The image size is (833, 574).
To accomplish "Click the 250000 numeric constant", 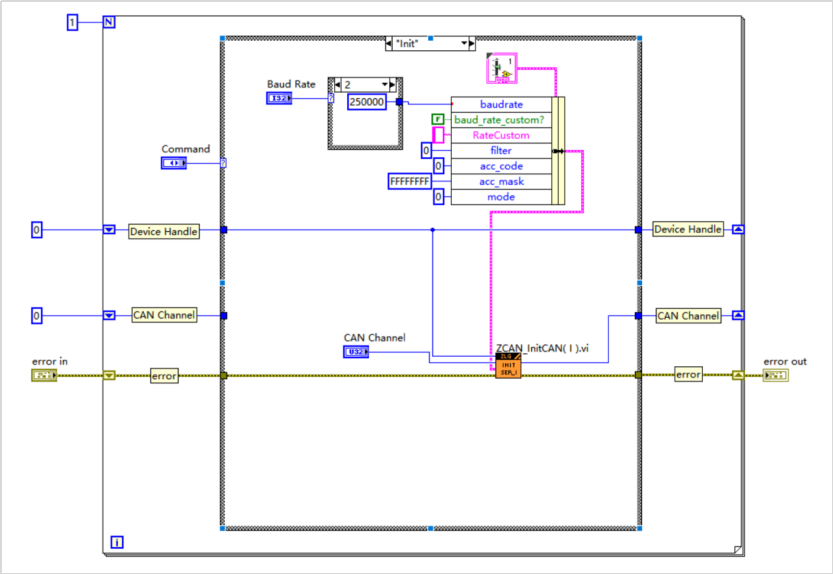I will pyautogui.click(x=367, y=102).
